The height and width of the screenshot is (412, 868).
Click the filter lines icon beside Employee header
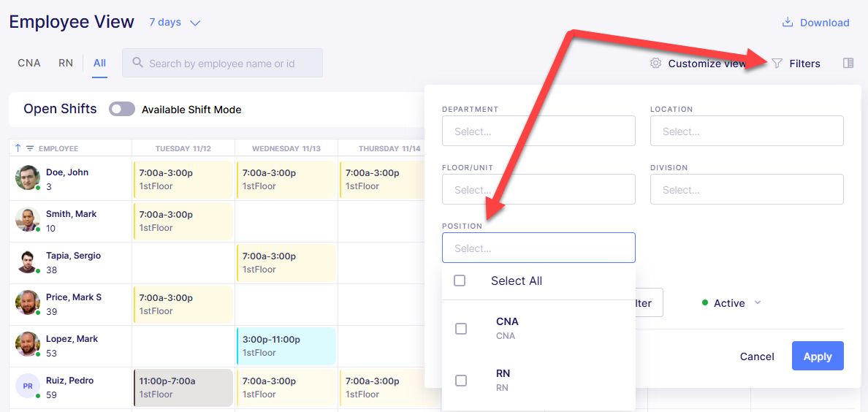click(x=30, y=148)
